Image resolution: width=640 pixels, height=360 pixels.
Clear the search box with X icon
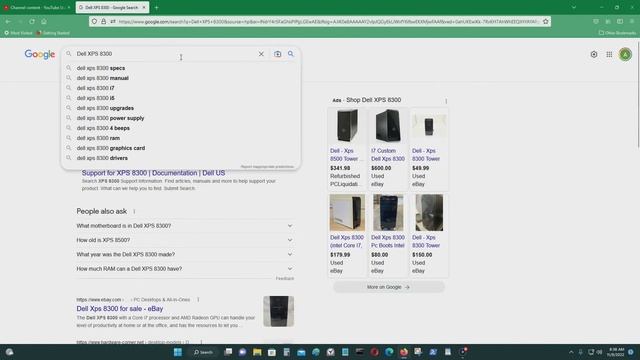click(261, 54)
